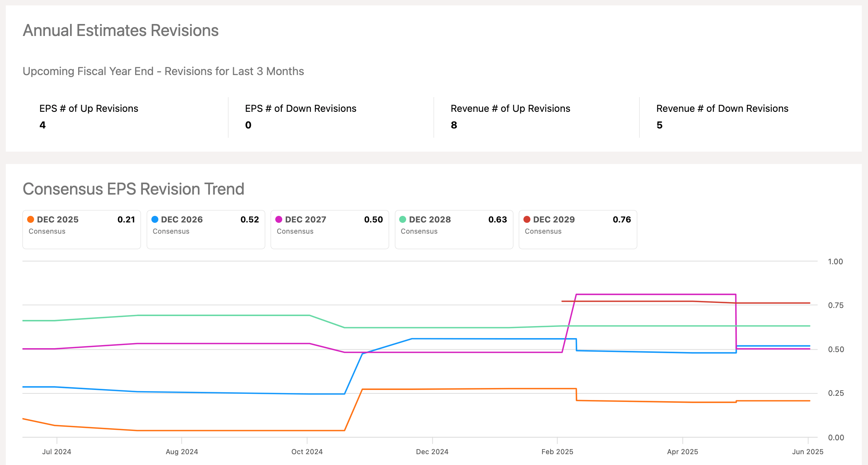Select the Jul 2024 axis label

57,451
